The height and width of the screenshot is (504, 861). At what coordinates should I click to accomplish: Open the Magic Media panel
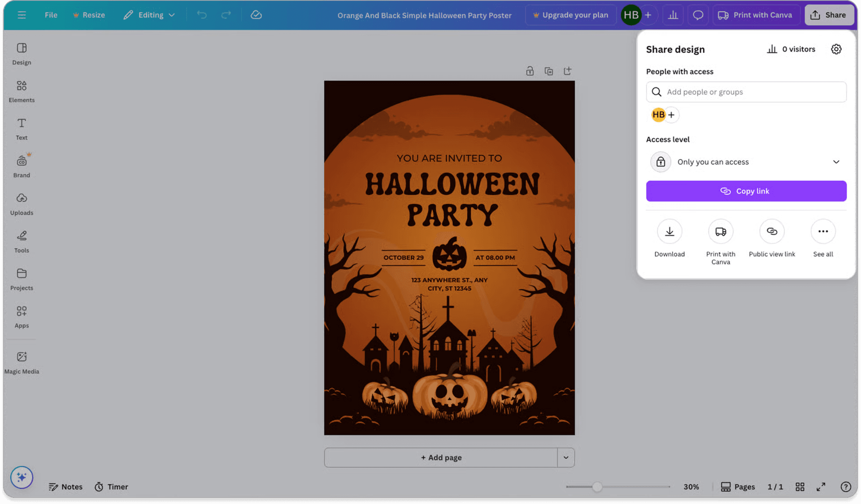coord(21,362)
